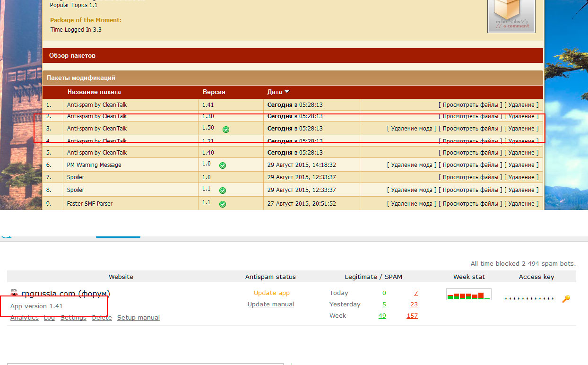Click today's spam count 7
Image resolution: width=588 pixels, height=365 pixels.
coord(415,293)
